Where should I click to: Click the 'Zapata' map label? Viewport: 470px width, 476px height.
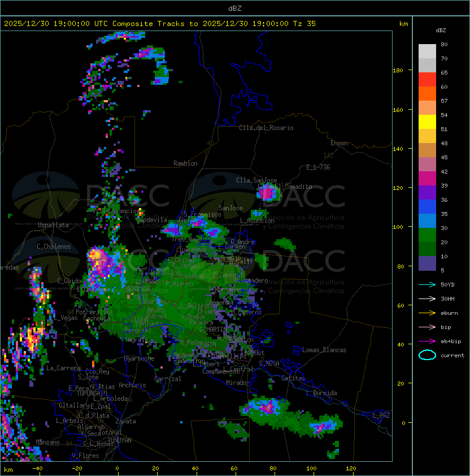tap(125, 421)
